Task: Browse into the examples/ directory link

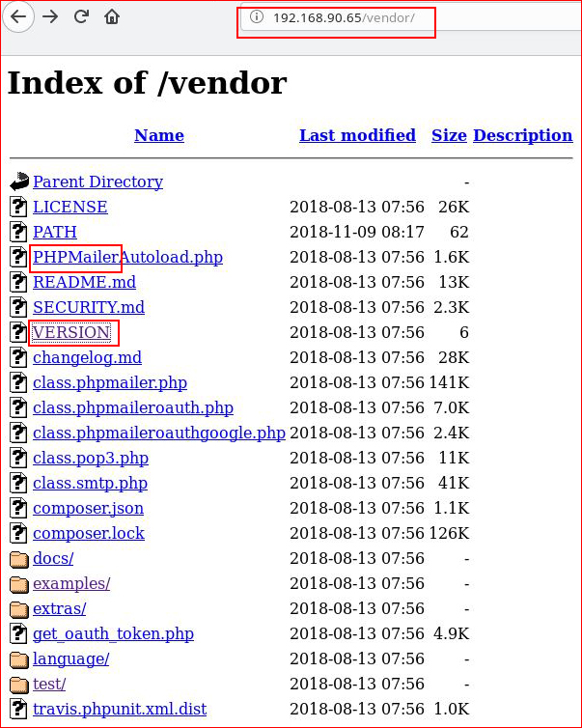Action: 71,583
